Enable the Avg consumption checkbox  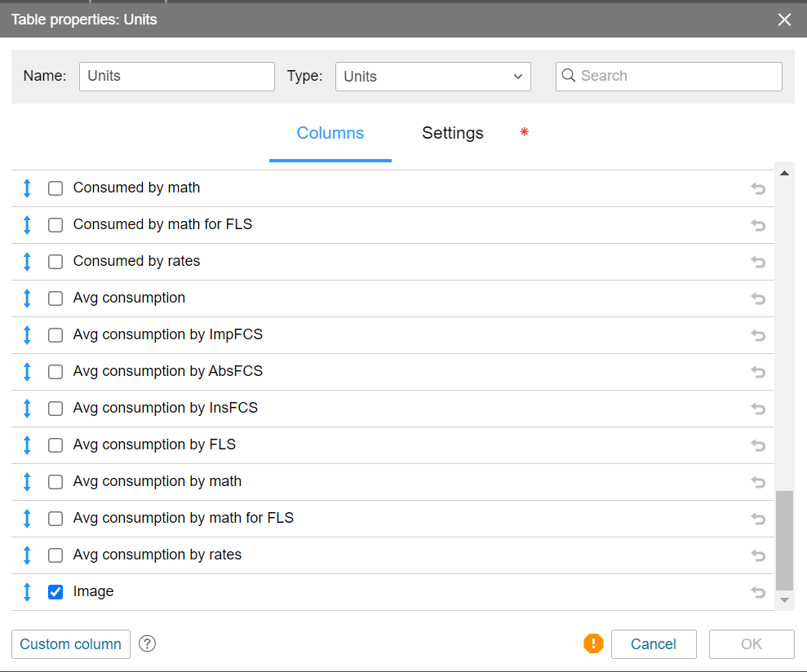(x=55, y=298)
